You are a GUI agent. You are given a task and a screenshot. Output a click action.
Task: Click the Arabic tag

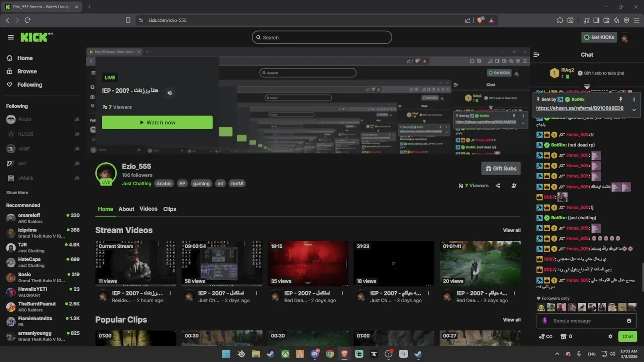coord(164,184)
